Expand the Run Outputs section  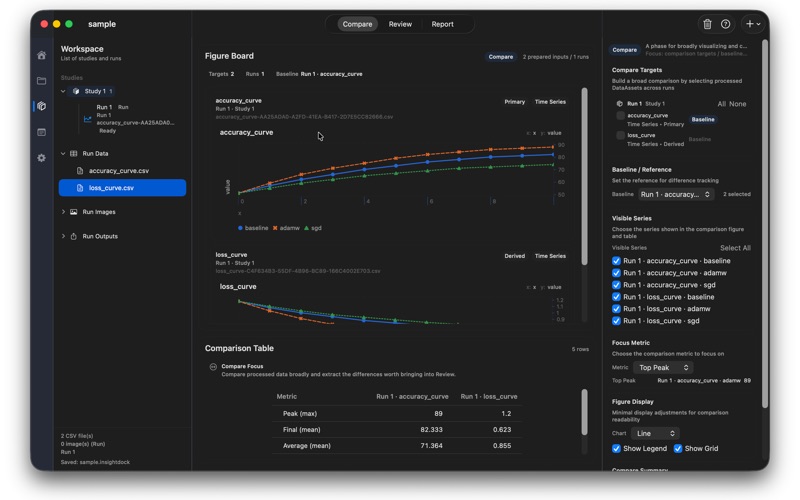click(63, 236)
